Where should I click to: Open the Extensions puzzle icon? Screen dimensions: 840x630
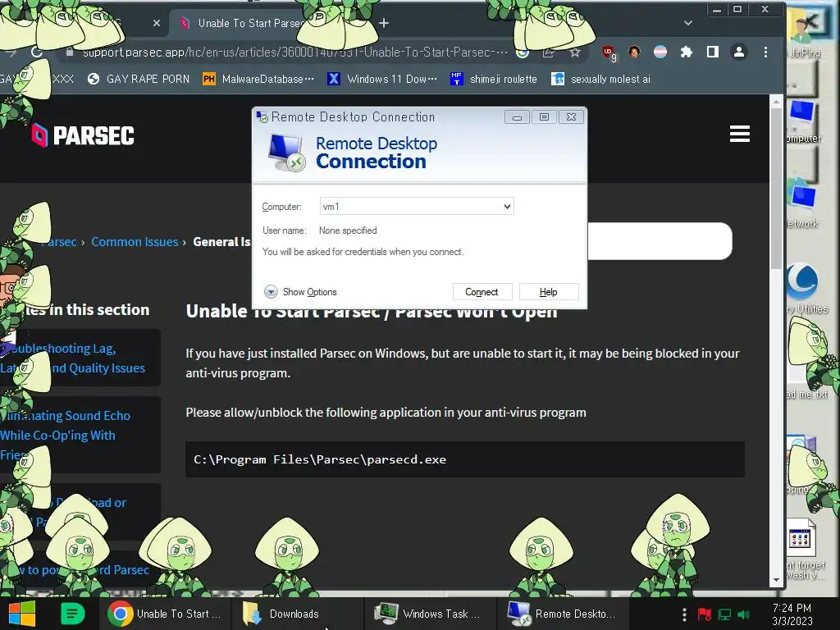(687, 52)
